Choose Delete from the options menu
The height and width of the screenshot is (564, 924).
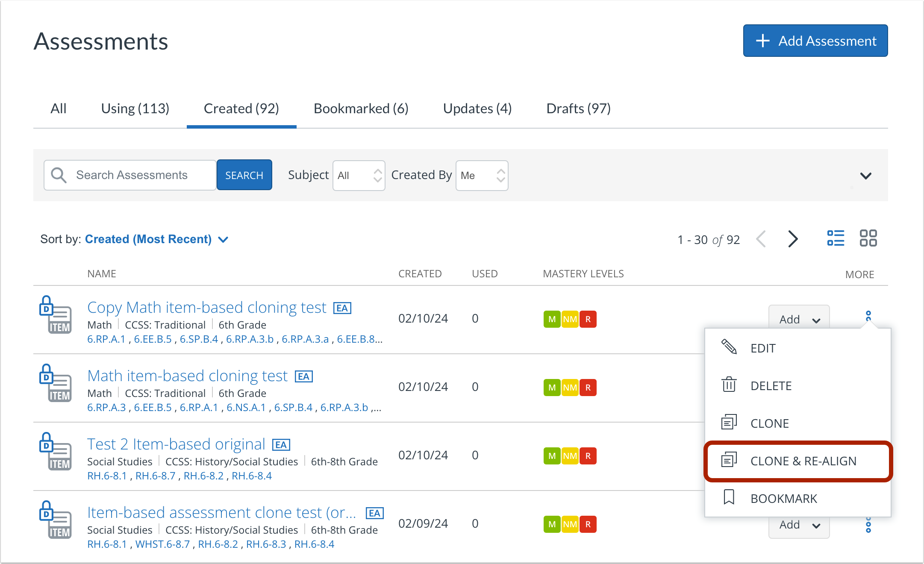point(771,386)
